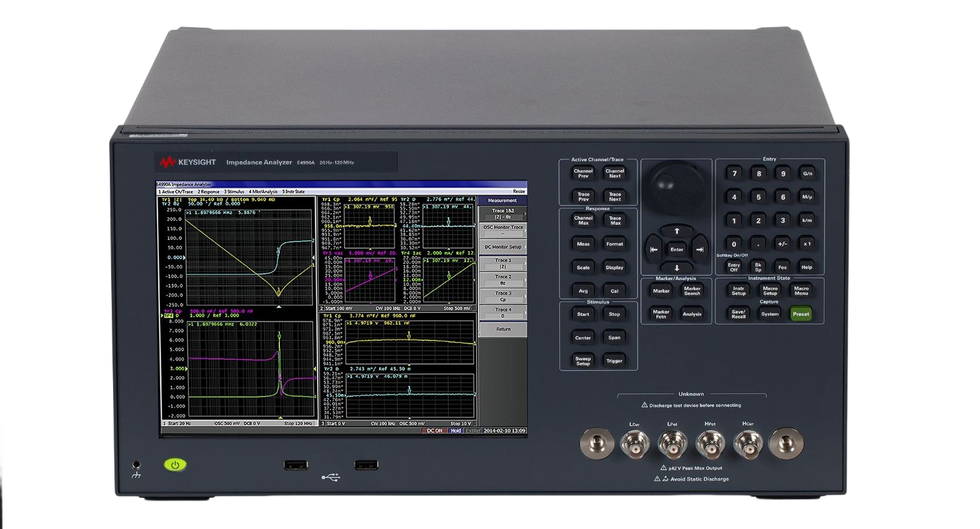Click the Resize control in the menu bar
The image size is (980, 529).
(x=518, y=192)
